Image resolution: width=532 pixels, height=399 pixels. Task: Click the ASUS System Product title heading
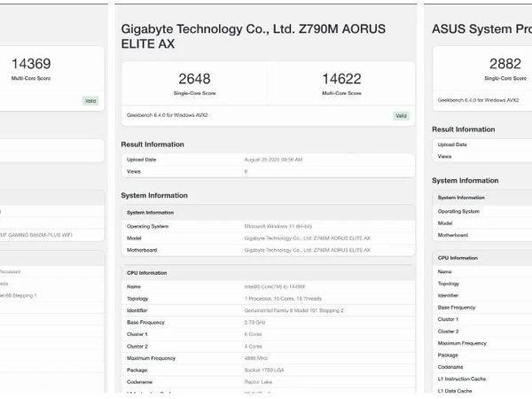pos(481,29)
